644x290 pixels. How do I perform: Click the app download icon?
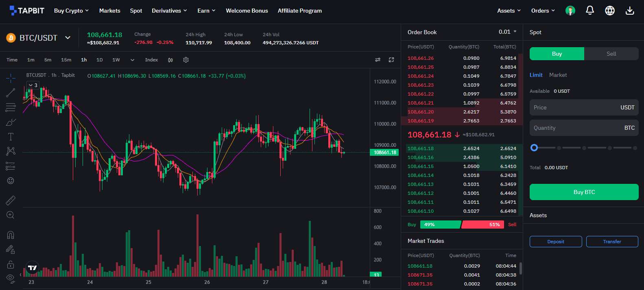[630, 11]
